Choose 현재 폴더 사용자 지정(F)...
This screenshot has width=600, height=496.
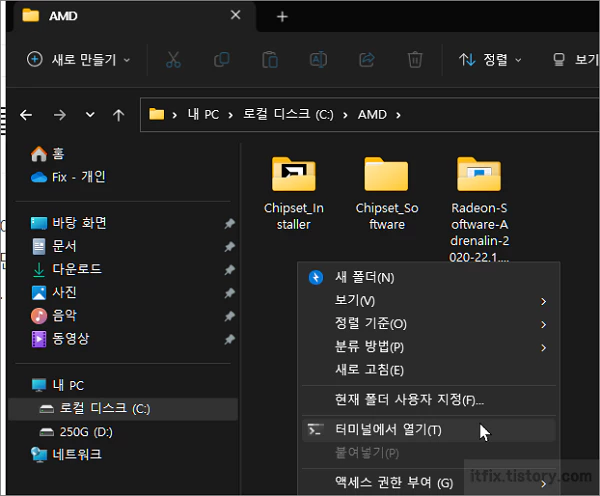click(x=429, y=400)
